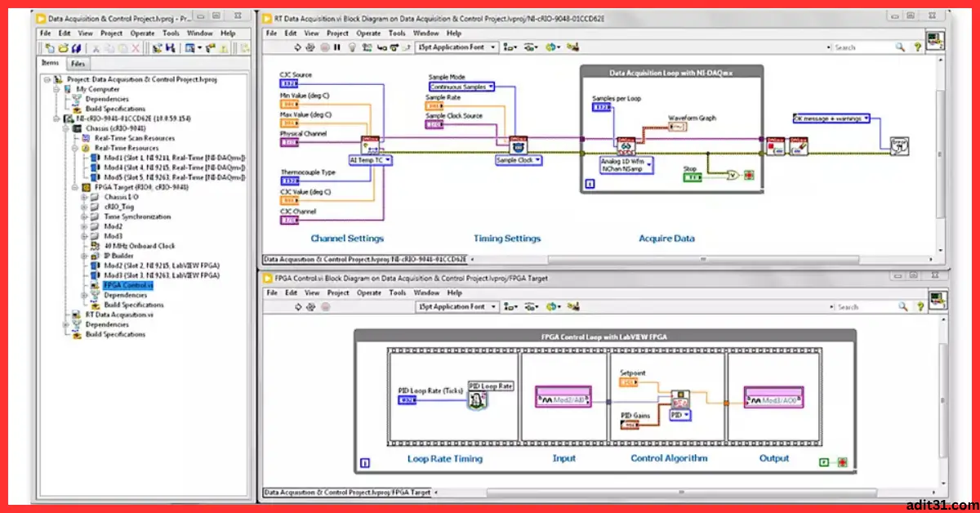Select the DAQmx Read node in loop
The height and width of the screenshot is (513, 980).
click(626, 146)
